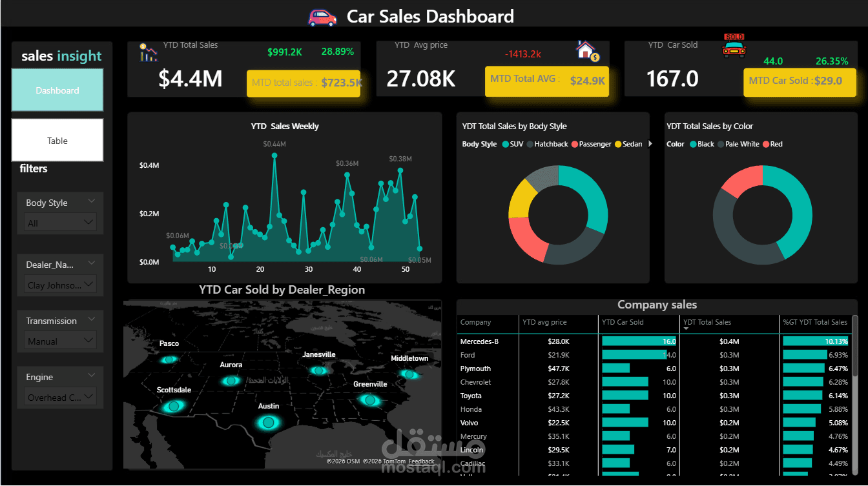This screenshot has width=868, height=486.
Task: Click the $4.4M YTD Total Sales value
Action: (191, 79)
